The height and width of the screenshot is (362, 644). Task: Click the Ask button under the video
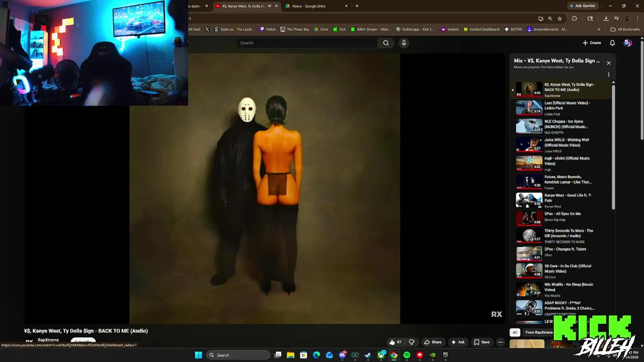click(x=458, y=342)
